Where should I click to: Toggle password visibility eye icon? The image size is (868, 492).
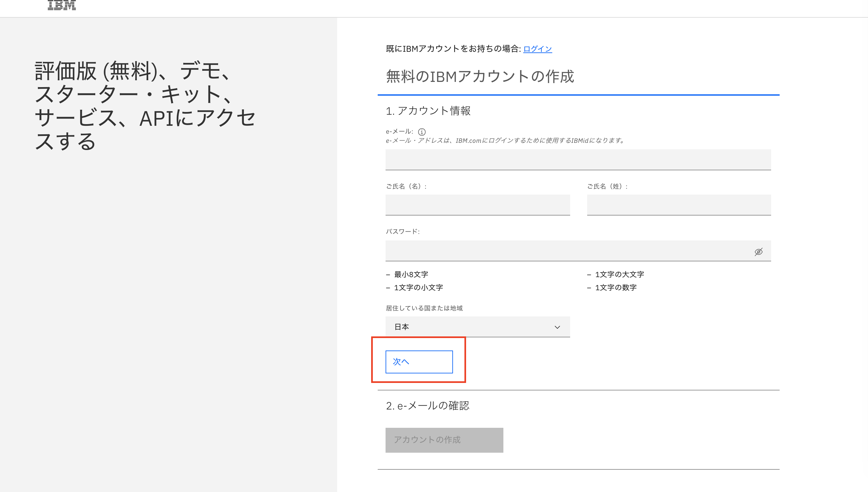[758, 252]
